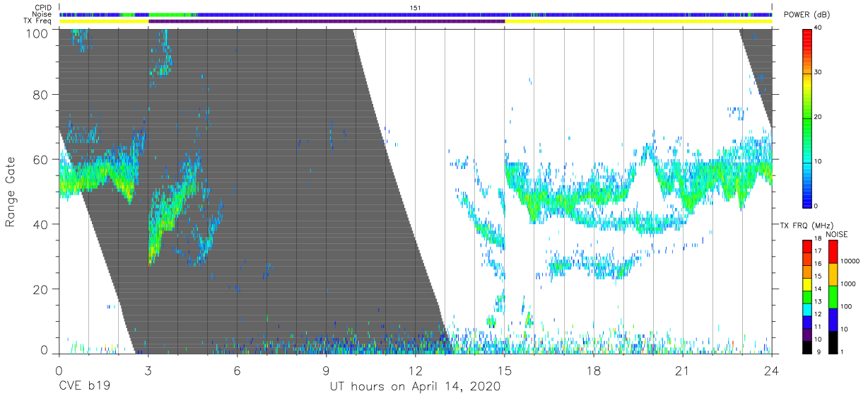Select the black NOISE legend segment
The height and width of the screenshot is (401, 868).
click(x=833, y=341)
